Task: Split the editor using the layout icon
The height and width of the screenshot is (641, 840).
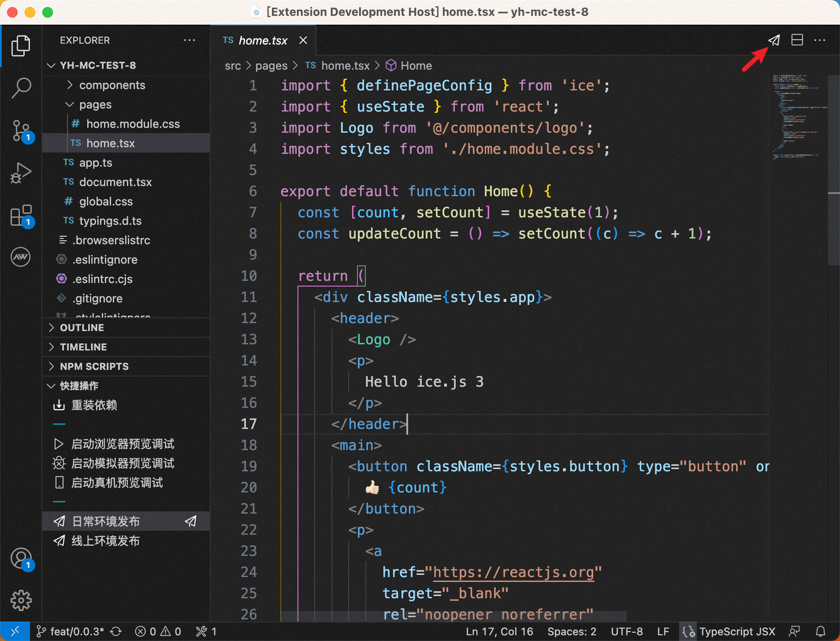Action: click(796, 40)
